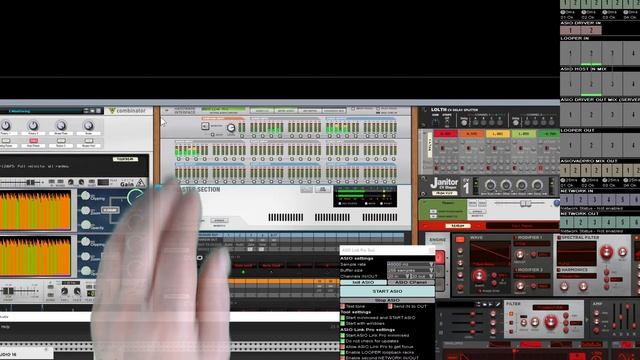Toggle Enable LOOPER loopback racks

(343, 352)
